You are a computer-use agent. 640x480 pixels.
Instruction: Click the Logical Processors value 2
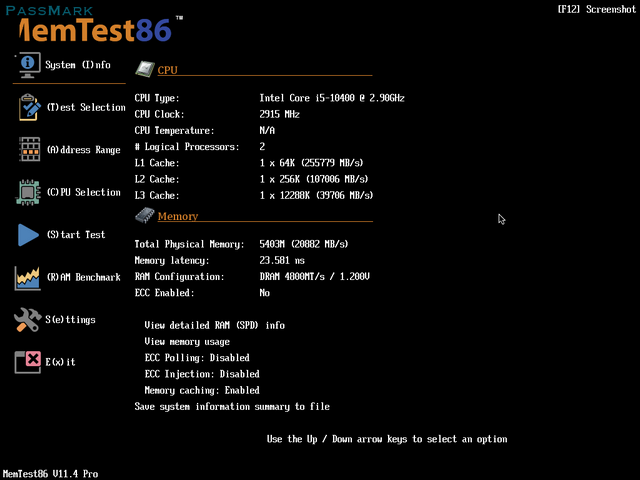click(x=262, y=147)
